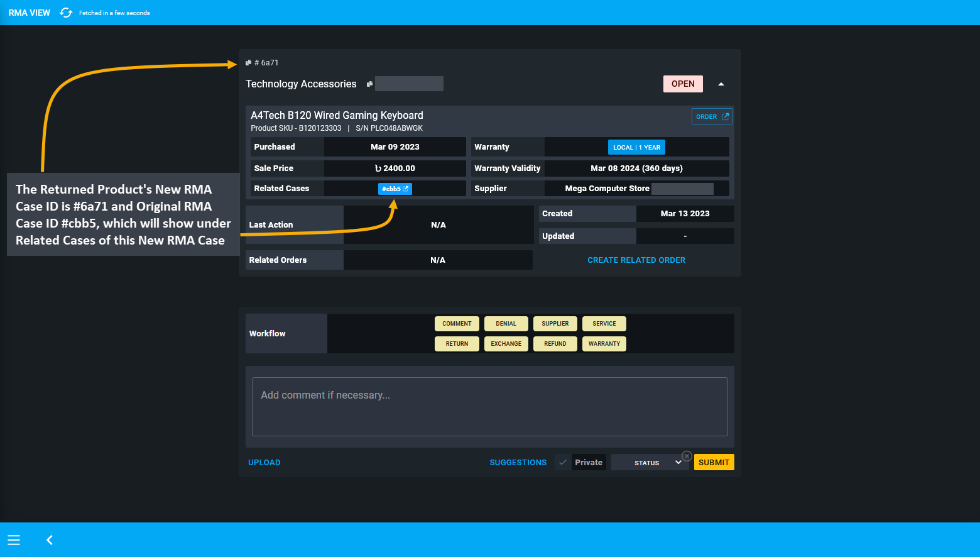The height and width of the screenshot is (557, 980).
Task: Select the COMMENT workflow action
Action: coord(457,324)
